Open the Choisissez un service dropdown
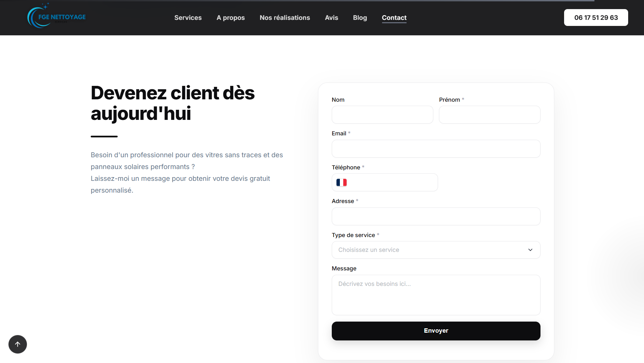Image resolution: width=644 pixels, height=363 pixels. pos(436,250)
